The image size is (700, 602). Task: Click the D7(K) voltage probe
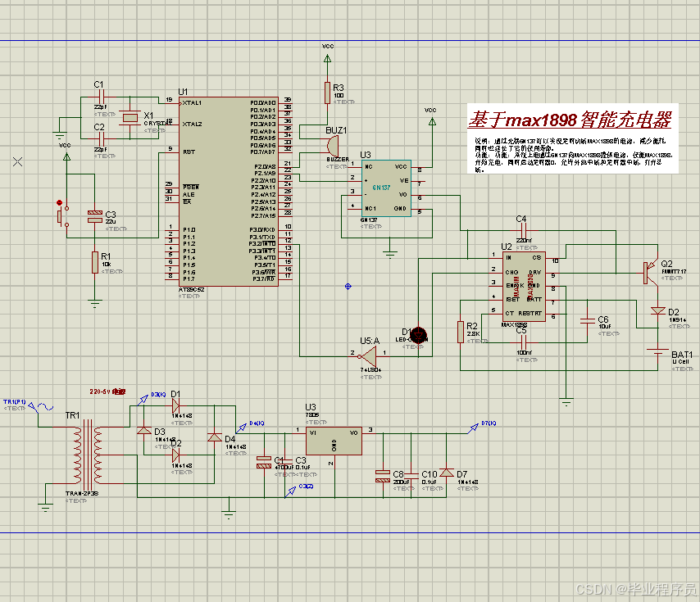(x=473, y=428)
